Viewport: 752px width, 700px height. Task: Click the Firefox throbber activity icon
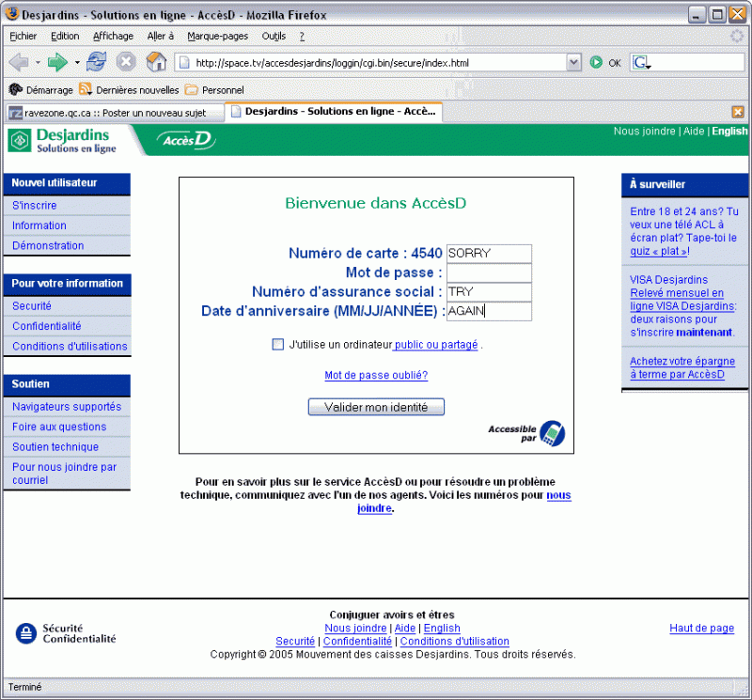click(x=737, y=36)
